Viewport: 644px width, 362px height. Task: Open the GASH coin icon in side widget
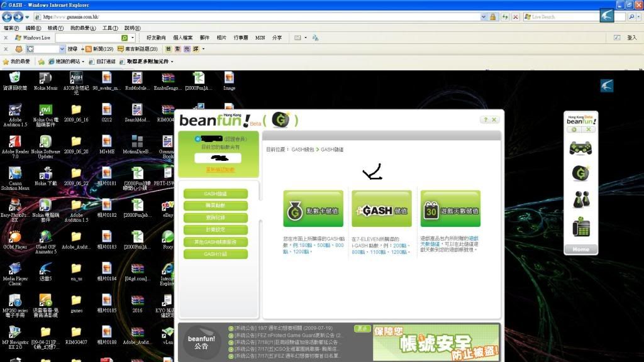pyautogui.click(x=580, y=173)
